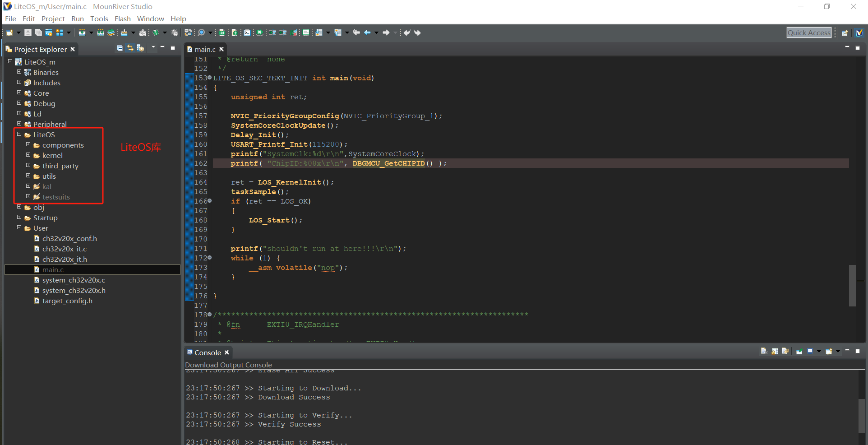Toggle Pin Console button
868x445 pixels.
pos(799,351)
